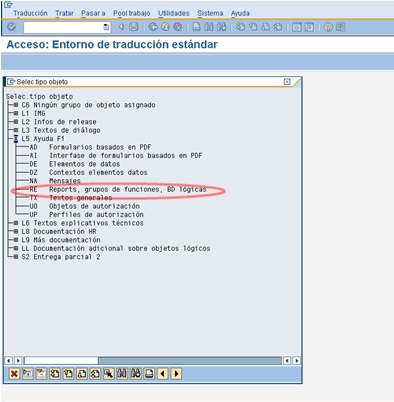394x402 pixels.
Task: Click the Find next icon in main toolbar
Action: point(221,27)
